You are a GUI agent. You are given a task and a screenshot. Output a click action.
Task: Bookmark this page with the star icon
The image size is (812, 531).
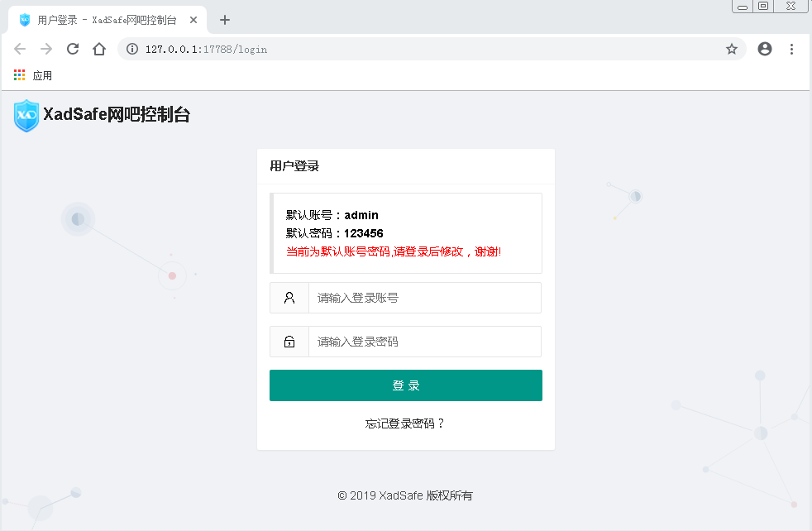(732, 50)
